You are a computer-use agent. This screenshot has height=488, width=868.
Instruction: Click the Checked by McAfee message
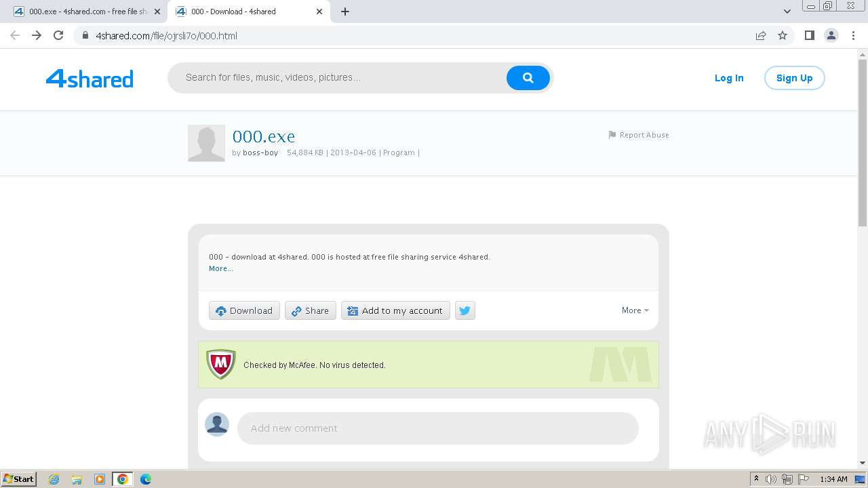[315, 365]
